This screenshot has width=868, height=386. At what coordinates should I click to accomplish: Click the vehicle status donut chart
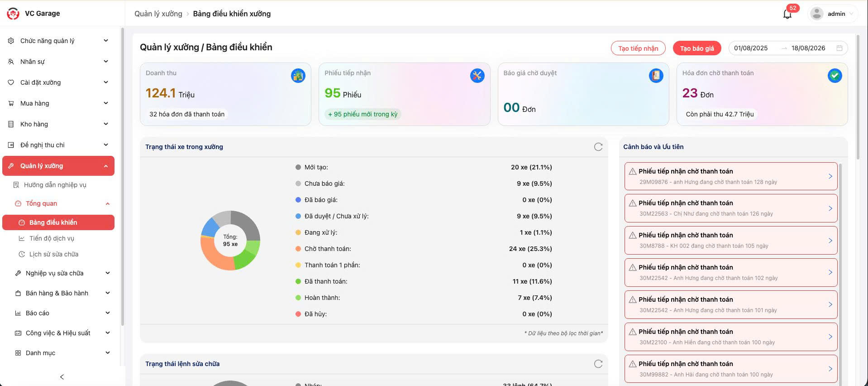(x=230, y=241)
